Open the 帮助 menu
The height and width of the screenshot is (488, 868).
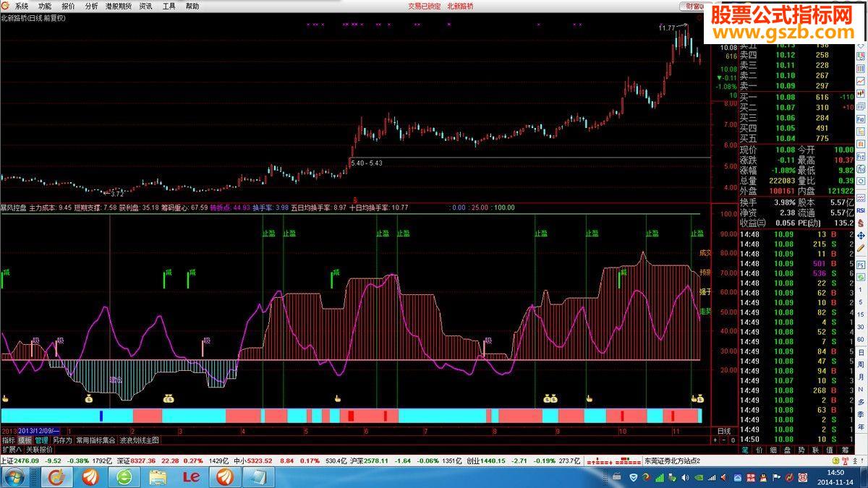(192, 6)
